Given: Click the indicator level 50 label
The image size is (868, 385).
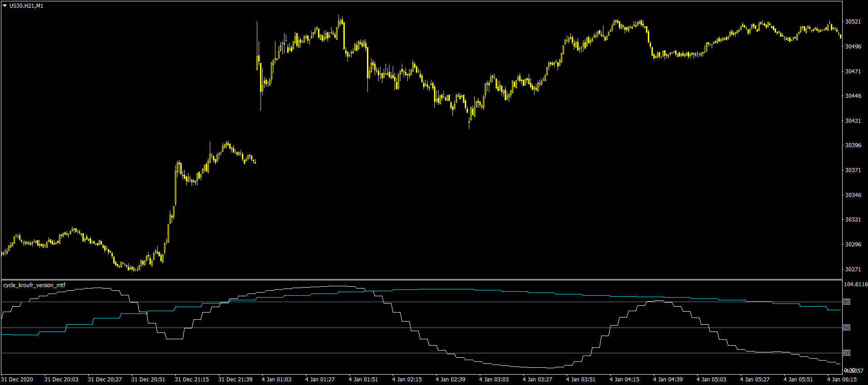Looking at the screenshot, I should [847, 327].
